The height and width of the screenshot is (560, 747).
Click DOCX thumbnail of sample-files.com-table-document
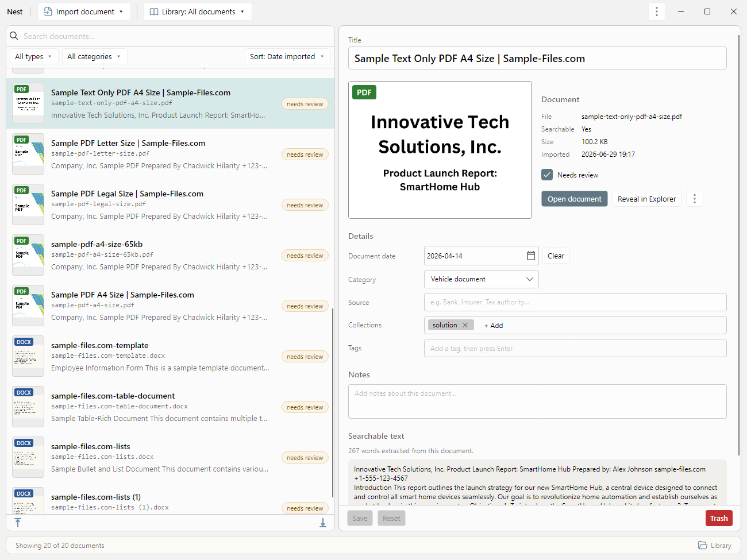coord(28,407)
